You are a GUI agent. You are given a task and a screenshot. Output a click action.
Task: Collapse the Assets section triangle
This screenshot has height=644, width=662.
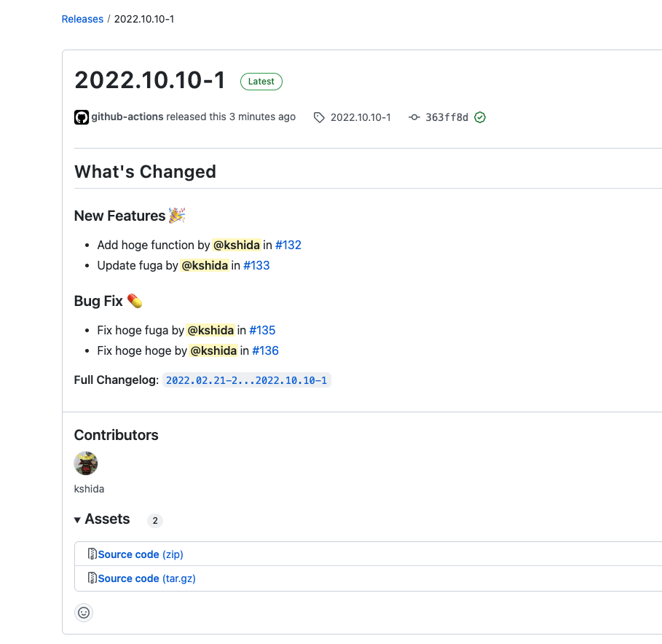pos(77,520)
